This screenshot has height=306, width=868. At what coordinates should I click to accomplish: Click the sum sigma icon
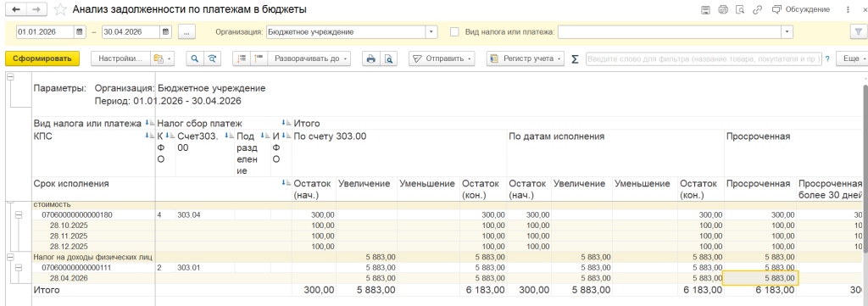(x=575, y=58)
